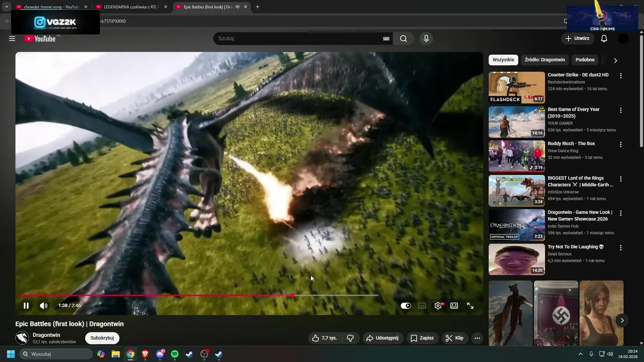Open more actions menu beside Klip
Screen dimensions: 644x362
(x=477, y=338)
